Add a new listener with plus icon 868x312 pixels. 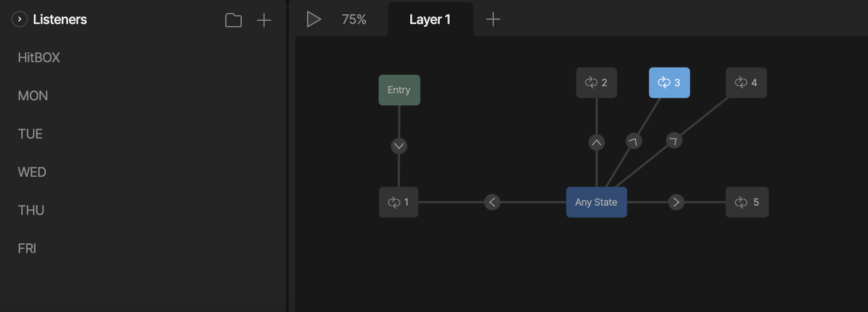(264, 20)
